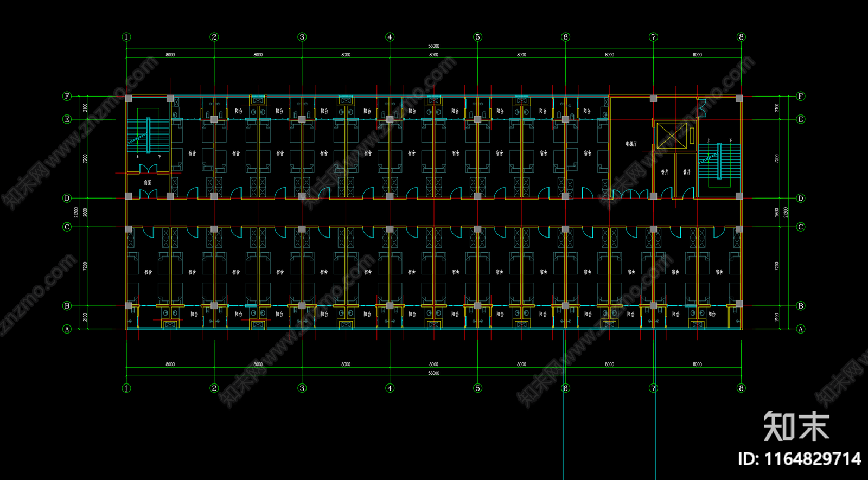Select the top grid bubble numbered 6

(x=566, y=37)
